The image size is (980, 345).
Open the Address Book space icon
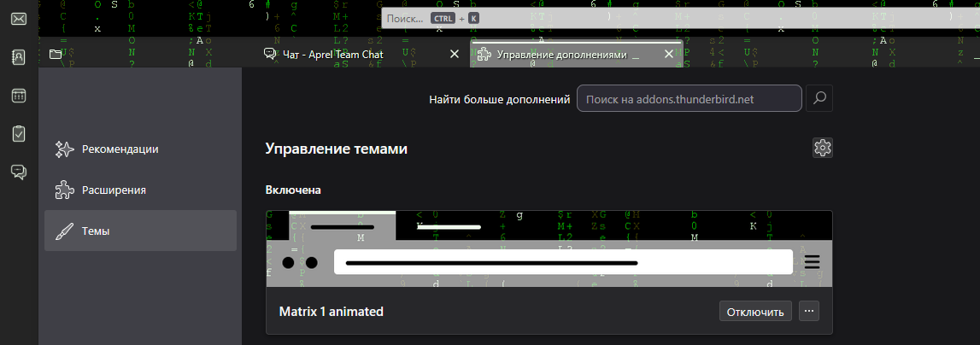tap(19, 57)
